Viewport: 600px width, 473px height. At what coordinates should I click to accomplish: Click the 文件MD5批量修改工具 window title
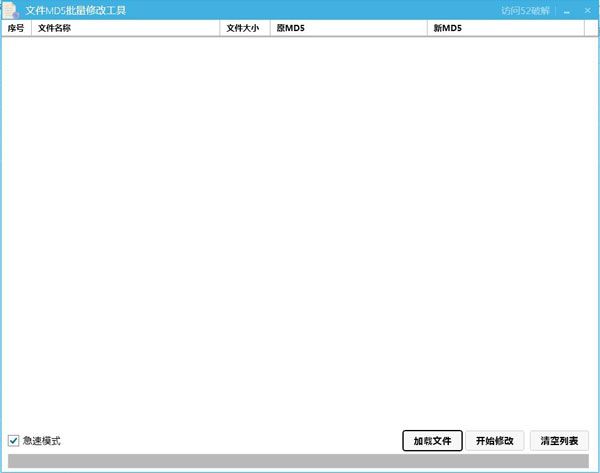coord(82,11)
